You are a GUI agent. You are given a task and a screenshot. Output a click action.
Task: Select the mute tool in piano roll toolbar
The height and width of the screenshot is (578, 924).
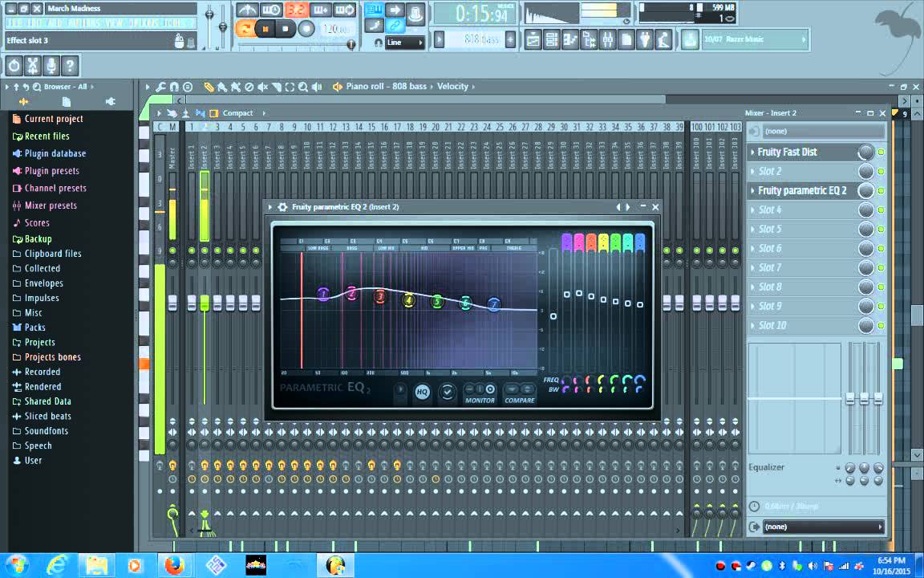pyautogui.click(x=263, y=87)
